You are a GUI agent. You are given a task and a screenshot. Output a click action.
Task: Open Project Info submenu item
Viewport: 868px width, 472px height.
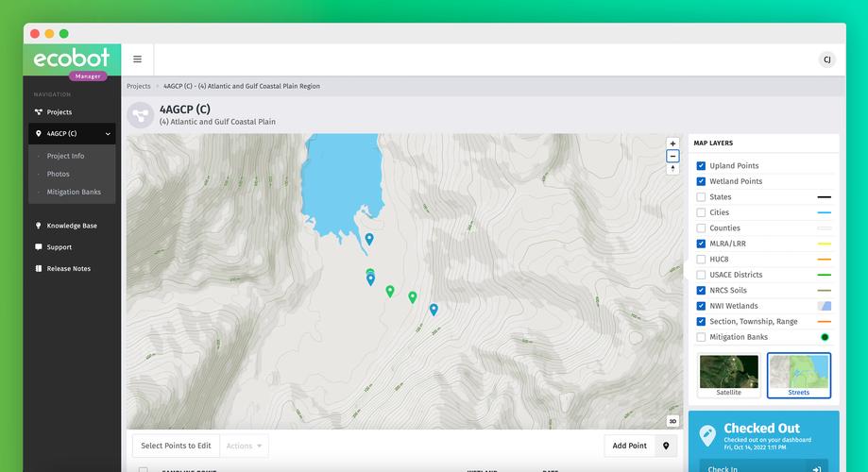pyautogui.click(x=65, y=156)
